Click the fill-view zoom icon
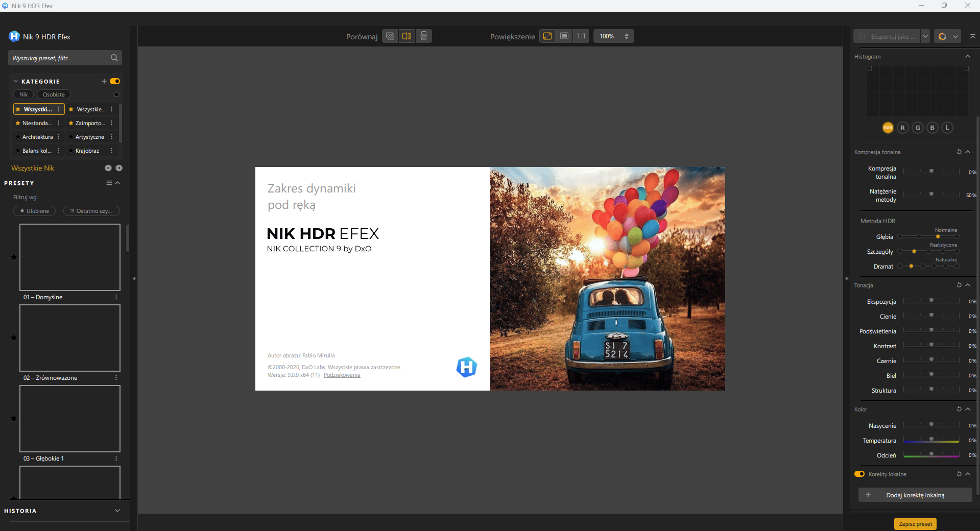Screen dimensions: 980x531 (564, 36)
